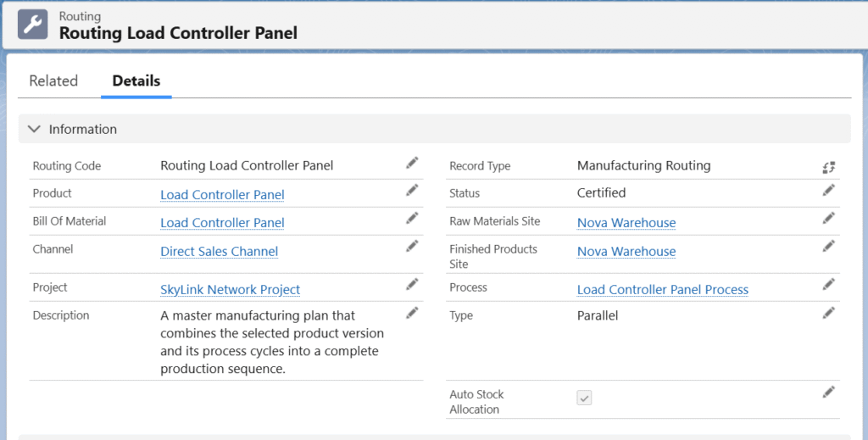868x440 pixels.
Task: Click pencil icon for Raw Materials Site
Action: coord(829,219)
